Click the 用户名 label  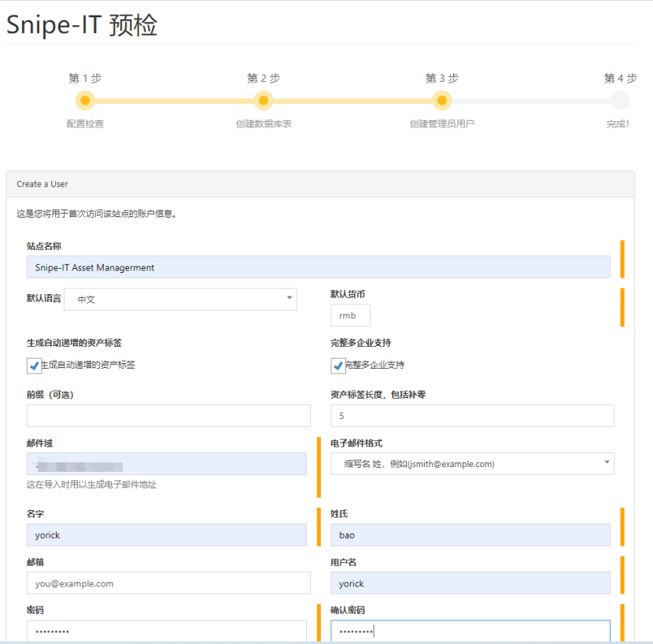point(344,562)
